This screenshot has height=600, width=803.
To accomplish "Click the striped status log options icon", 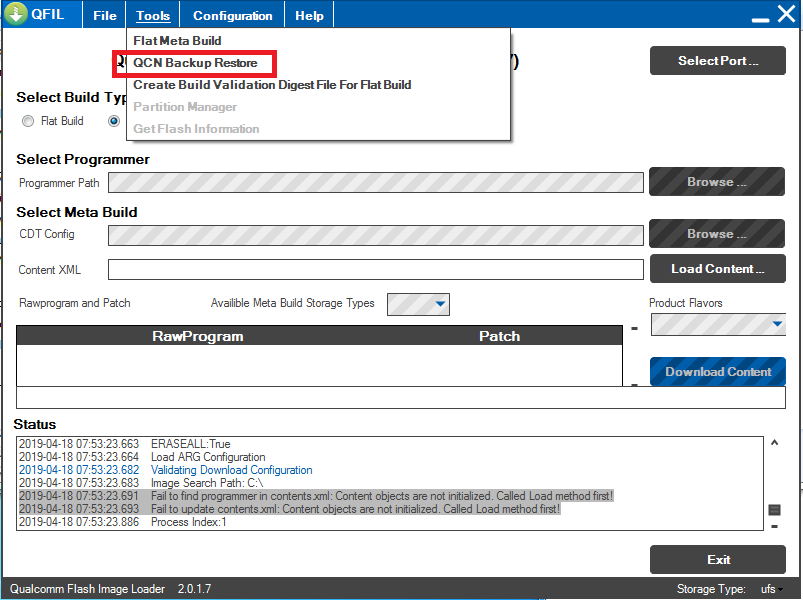I will click(x=774, y=510).
